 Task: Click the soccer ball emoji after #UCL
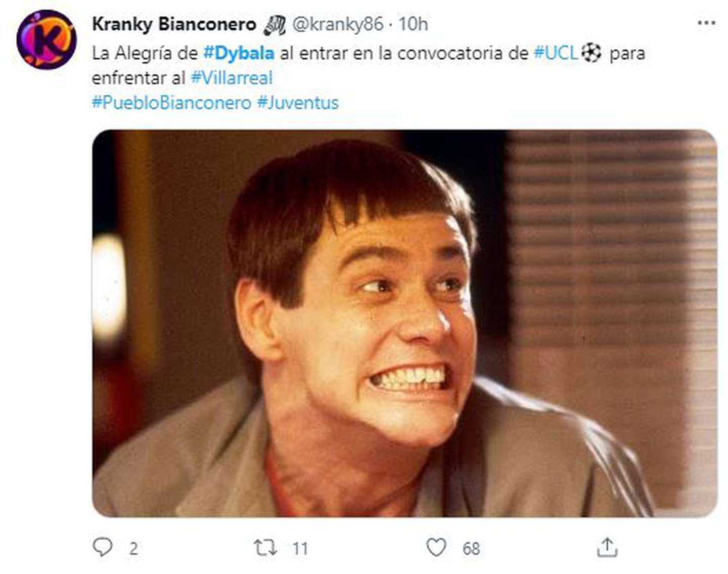[x=591, y=53]
